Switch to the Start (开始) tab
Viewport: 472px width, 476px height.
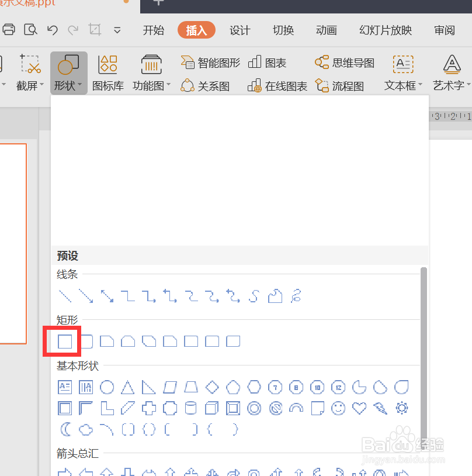pyautogui.click(x=154, y=30)
